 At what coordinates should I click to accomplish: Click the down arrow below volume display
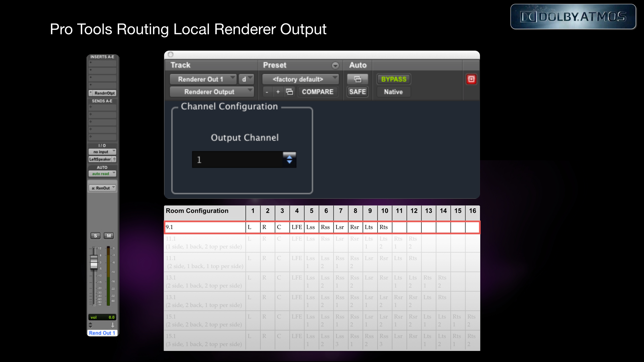click(113, 325)
